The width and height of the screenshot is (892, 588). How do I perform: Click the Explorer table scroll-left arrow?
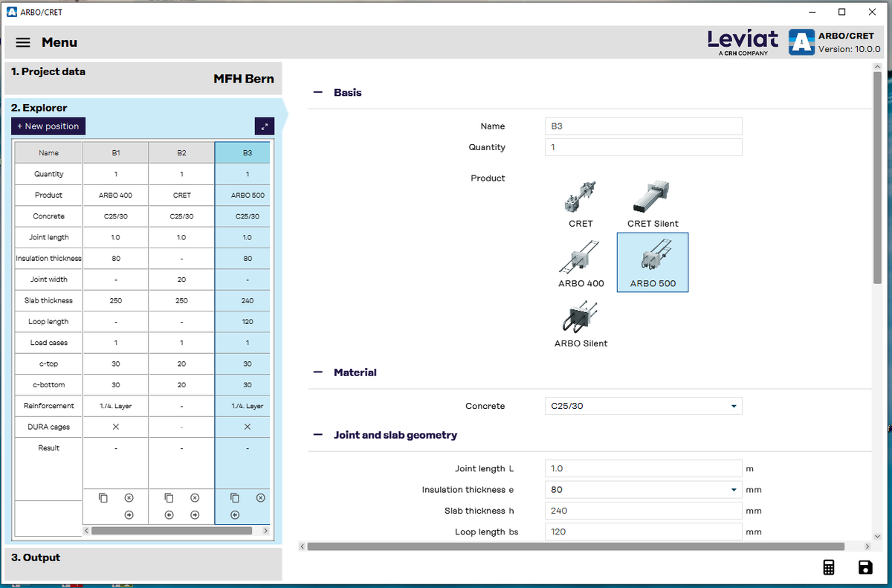86,532
